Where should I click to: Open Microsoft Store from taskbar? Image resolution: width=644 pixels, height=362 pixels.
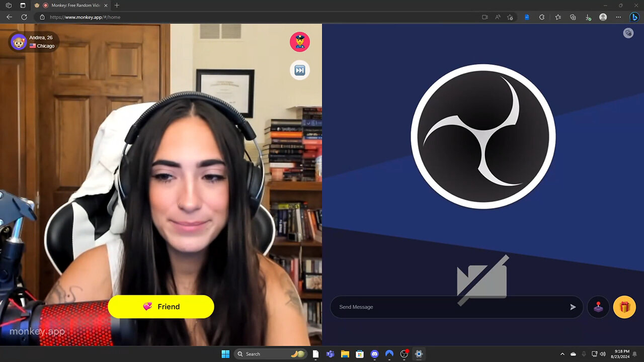(x=360, y=354)
